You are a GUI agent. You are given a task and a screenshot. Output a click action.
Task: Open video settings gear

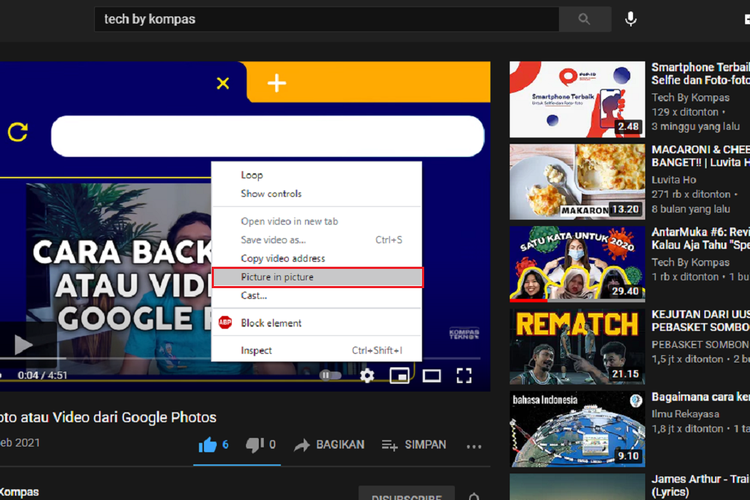(x=367, y=376)
